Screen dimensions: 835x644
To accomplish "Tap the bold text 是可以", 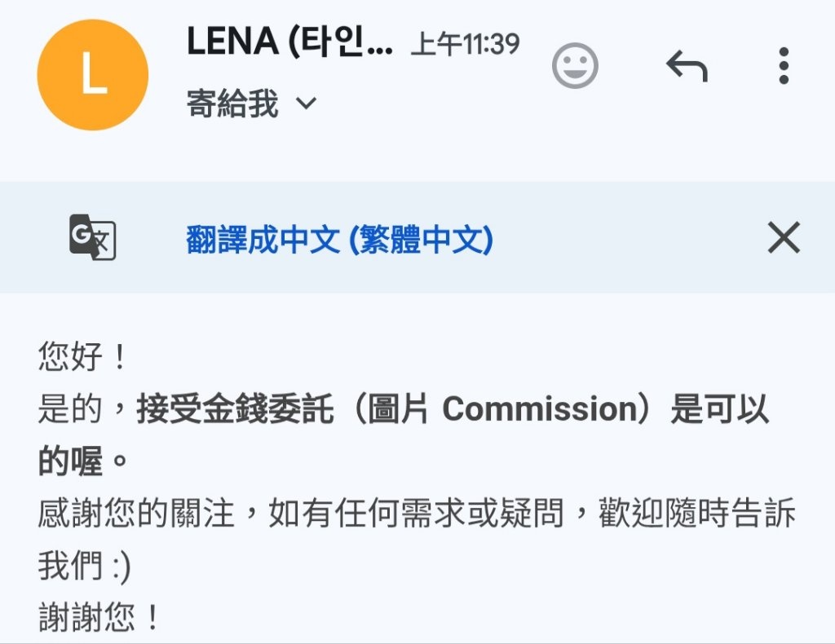I will (719, 408).
